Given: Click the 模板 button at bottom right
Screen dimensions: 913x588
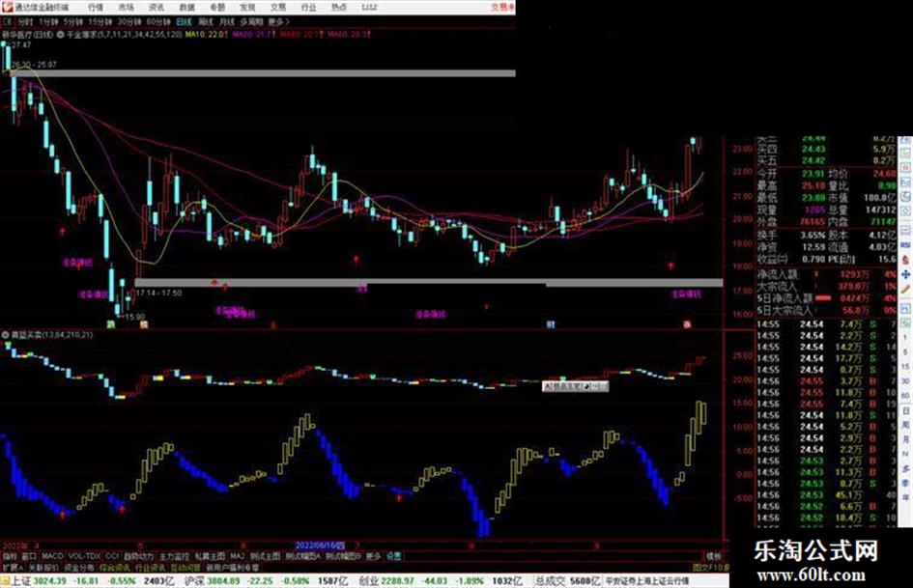Looking at the screenshot, I should 713,556.
